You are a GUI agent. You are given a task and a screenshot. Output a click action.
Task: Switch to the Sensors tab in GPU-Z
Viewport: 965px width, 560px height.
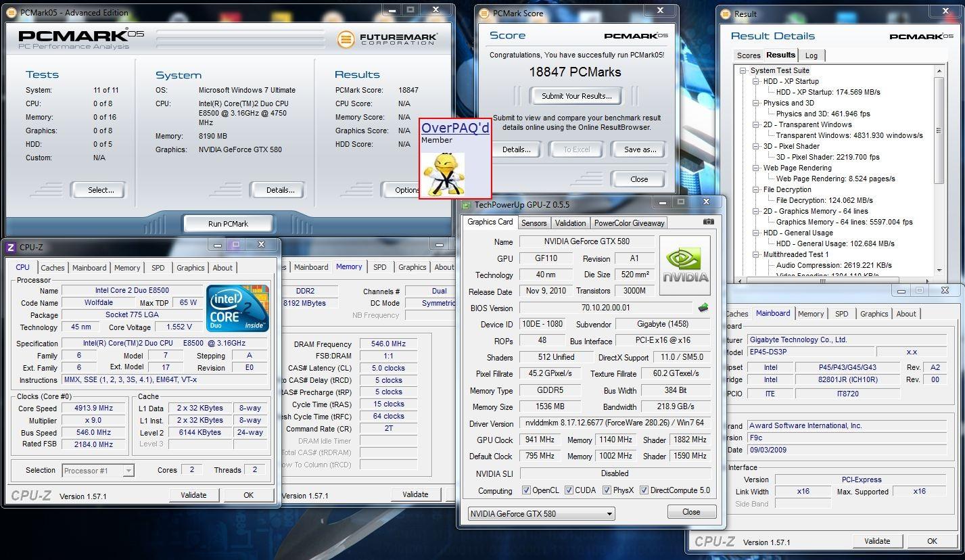[x=534, y=223]
